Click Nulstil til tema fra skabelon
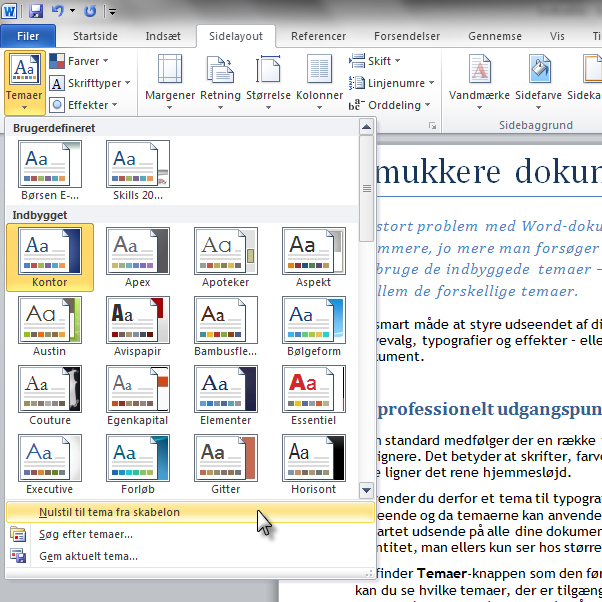The height and width of the screenshot is (602, 602). [x=109, y=512]
